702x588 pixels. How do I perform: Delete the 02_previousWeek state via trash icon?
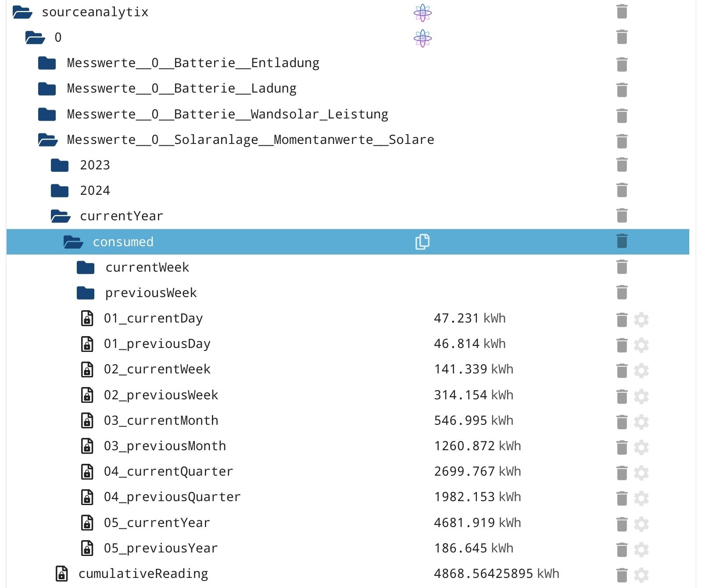pos(622,396)
